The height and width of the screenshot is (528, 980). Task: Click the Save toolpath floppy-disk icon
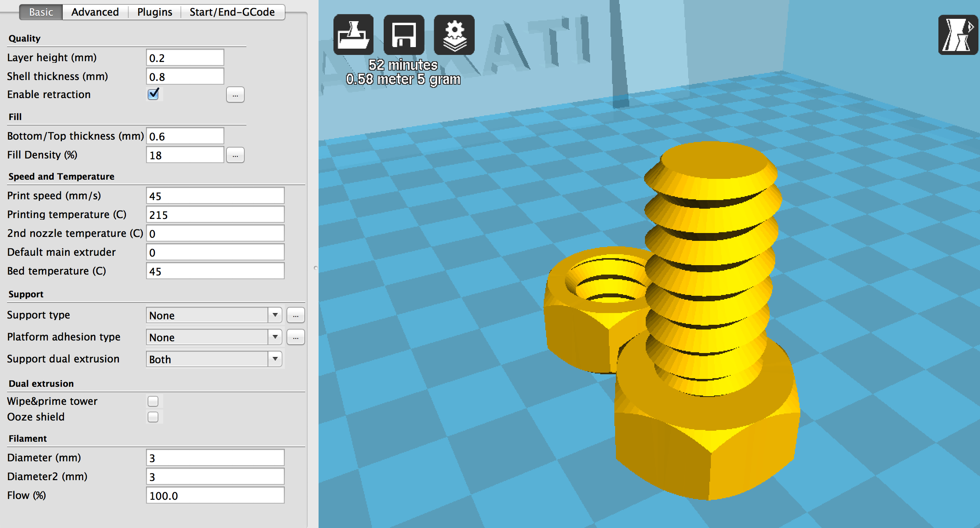pyautogui.click(x=404, y=35)
